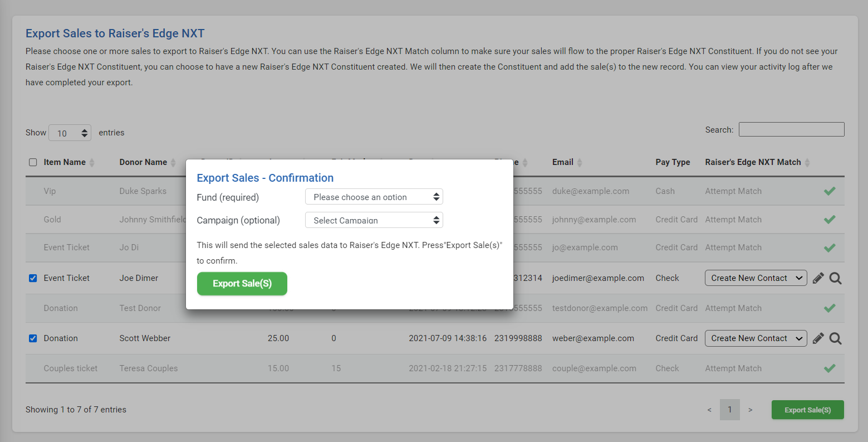The width and height of the screenshot is (868, 442).
Task: Click the 'Showing 1 to 7 of 7 entries' text
Action: point(76,410)
